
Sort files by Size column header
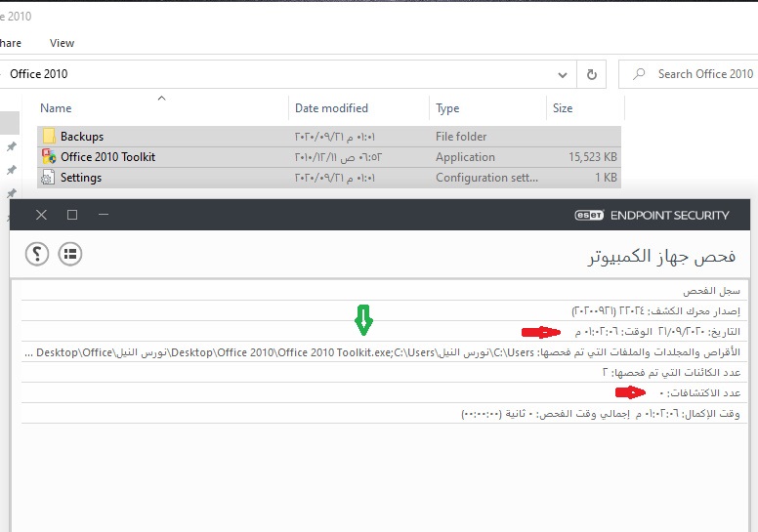tap(563, 108)
